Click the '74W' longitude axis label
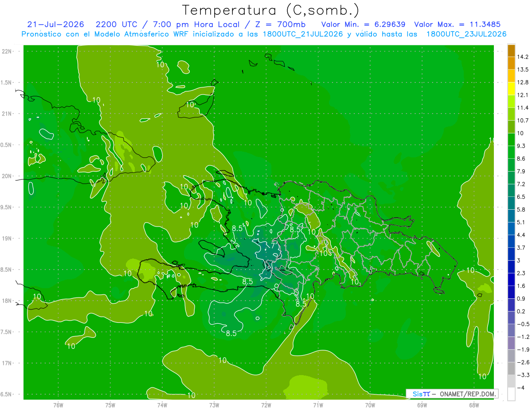The height and width of the screenshot is (411, 532). point(162,405)
